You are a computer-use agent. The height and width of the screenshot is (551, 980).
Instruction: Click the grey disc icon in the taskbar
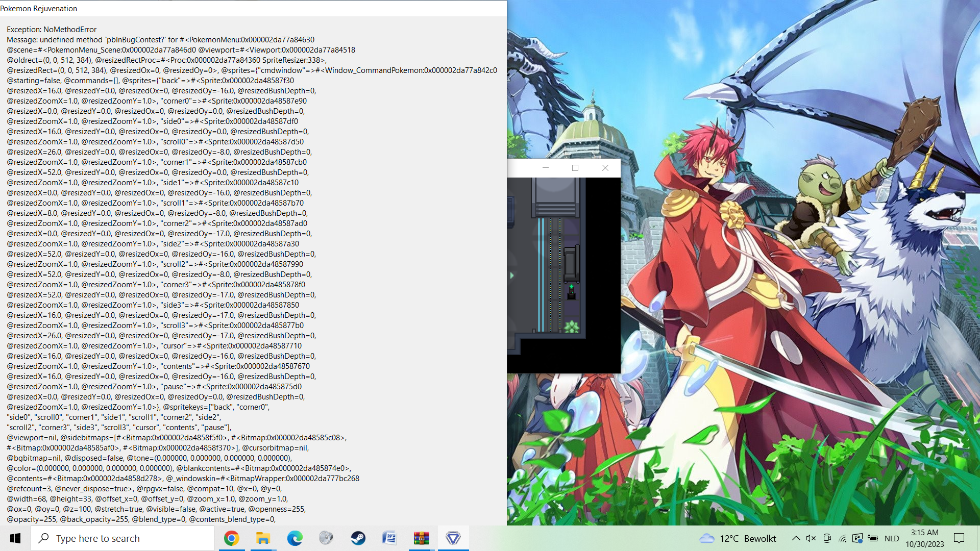(326, 538)
